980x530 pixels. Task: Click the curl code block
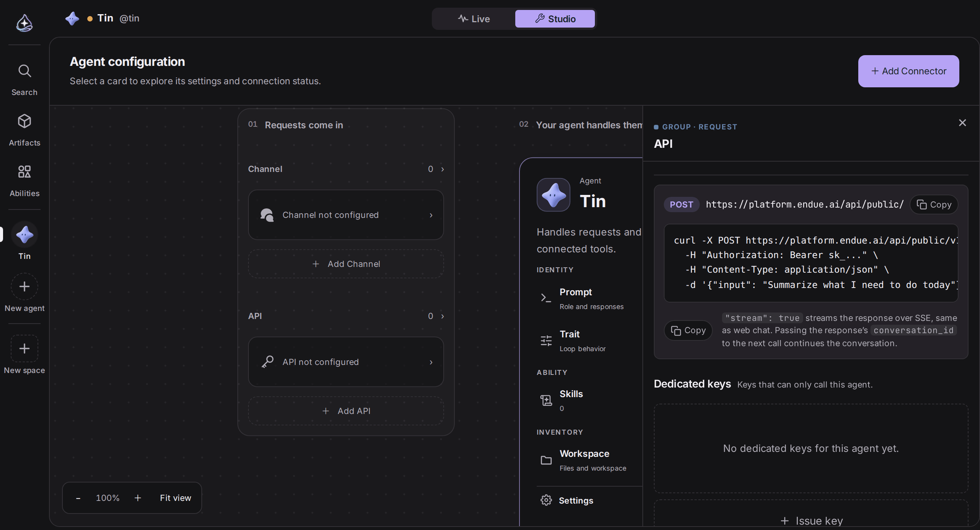[811, 263]
